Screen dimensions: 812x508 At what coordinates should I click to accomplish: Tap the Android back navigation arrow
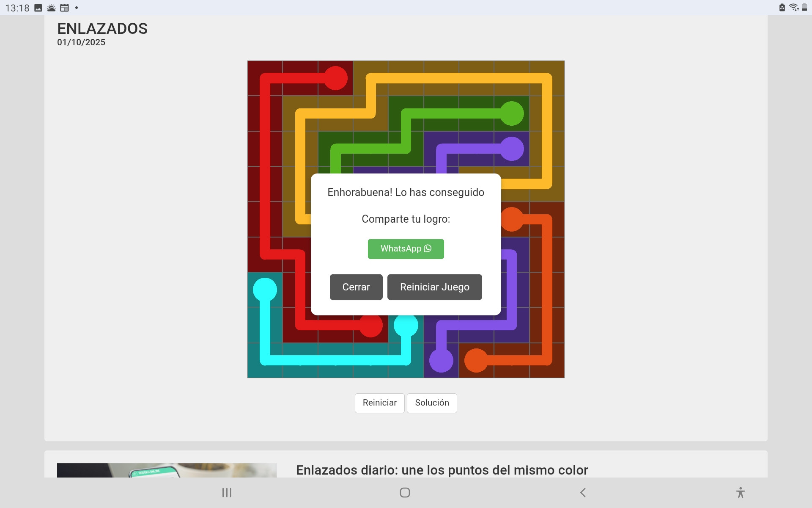point(583,492)
